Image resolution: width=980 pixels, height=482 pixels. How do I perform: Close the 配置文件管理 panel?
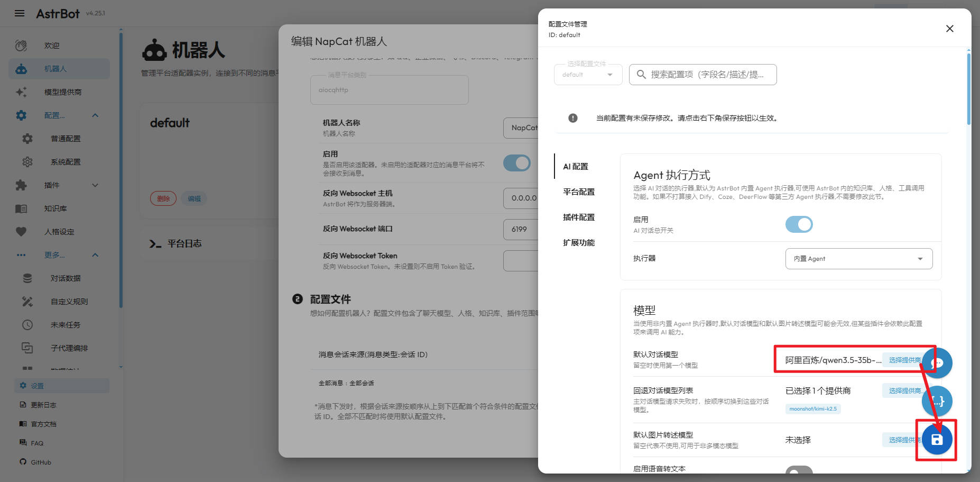[x=950, y=29]
